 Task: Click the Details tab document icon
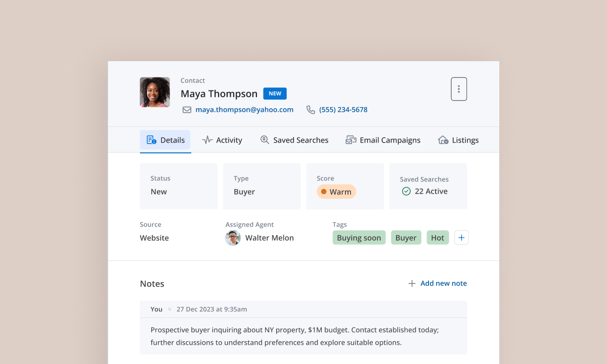151,140
